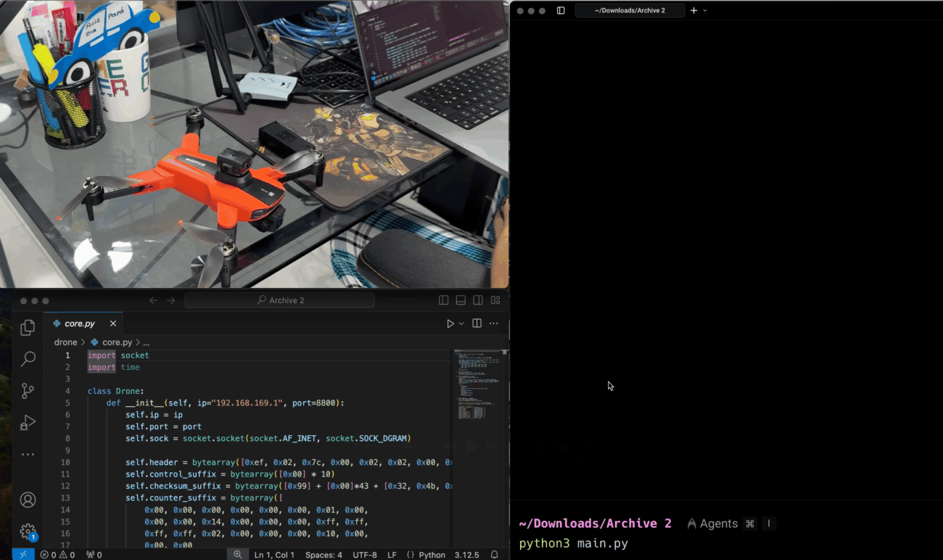Open the errors and warnings problems indicator
Screen dimensions: 943x560
click(x=57, y=554)
